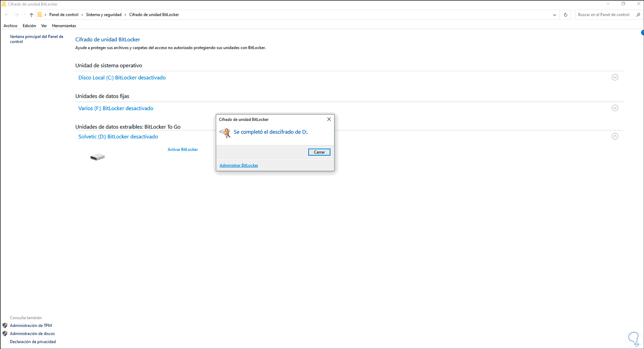Click shield icon beside Administración de discos
644x349 pixels.
click(x=5, y=334)
